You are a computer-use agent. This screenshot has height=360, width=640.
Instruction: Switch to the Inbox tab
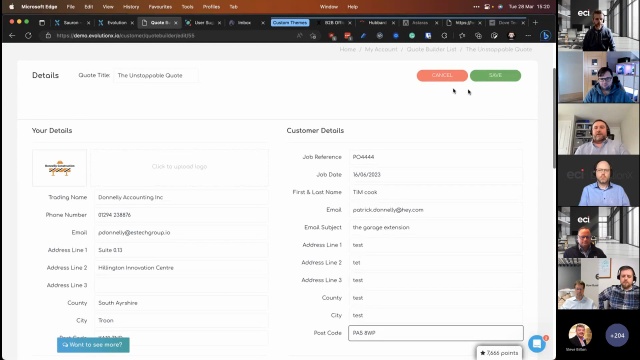(246, 22)
